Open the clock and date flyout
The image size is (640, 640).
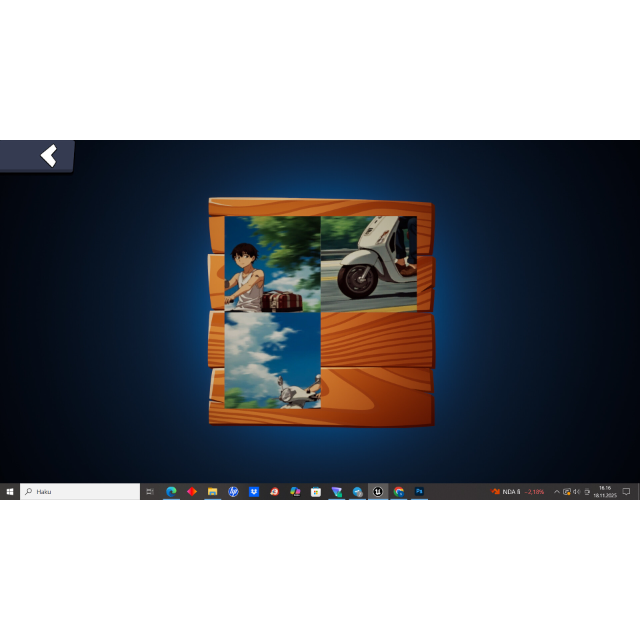coord(605,492)
